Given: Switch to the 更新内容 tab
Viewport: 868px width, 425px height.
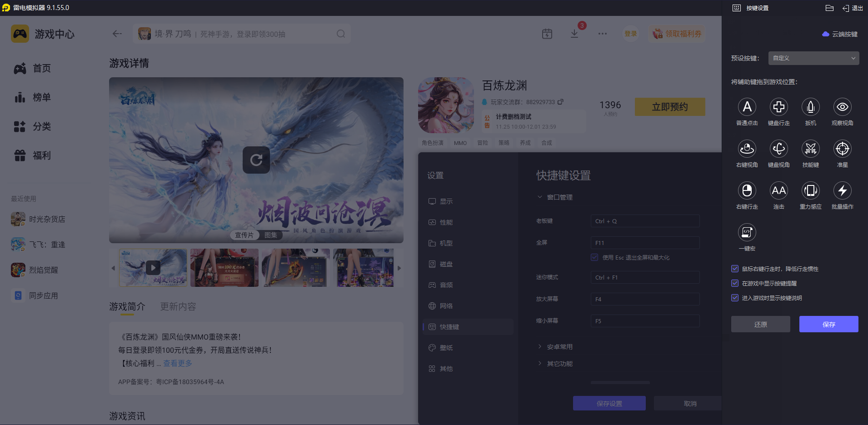Looking at the screenshot, I should click(x=178, y=307).
